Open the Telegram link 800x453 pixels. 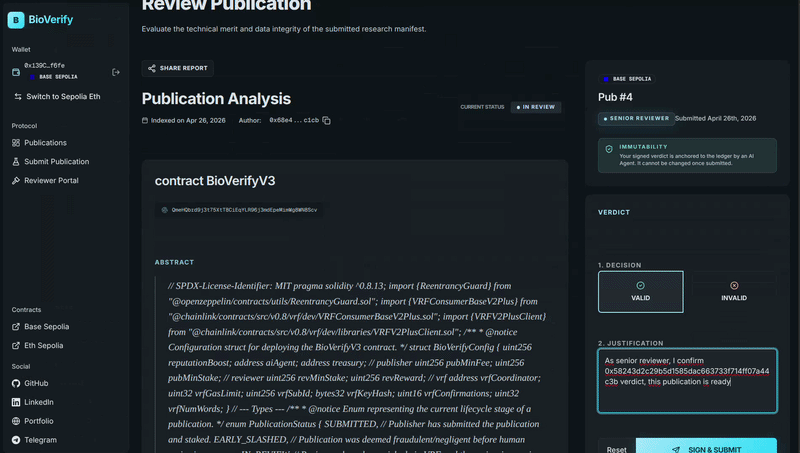[40, 440]
